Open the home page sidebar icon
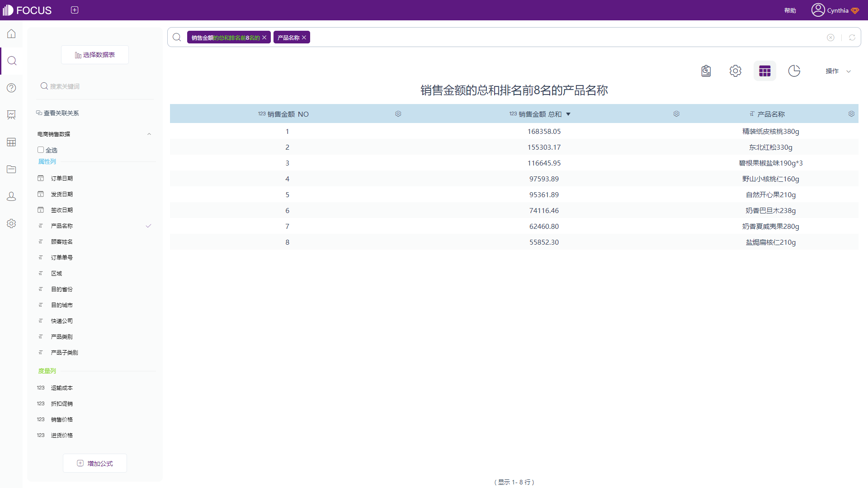Viewport: 868px width, 488px height. (11, 34)
